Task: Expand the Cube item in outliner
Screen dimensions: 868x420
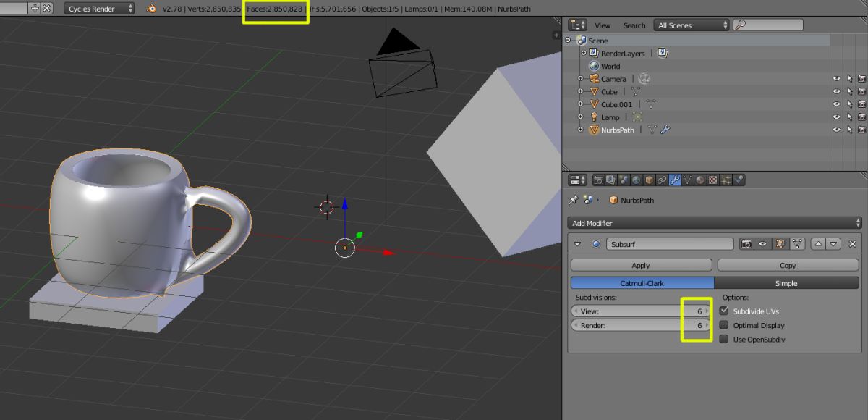Action: [581, 92]
